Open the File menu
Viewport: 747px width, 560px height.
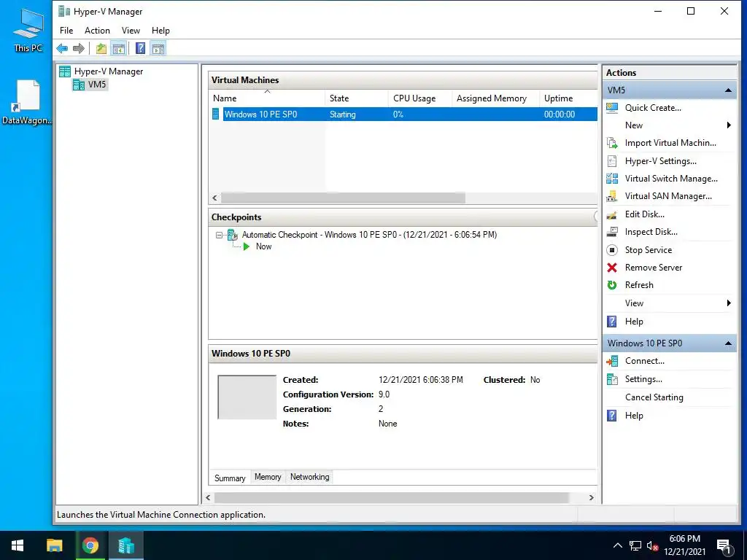pos(66,31)
